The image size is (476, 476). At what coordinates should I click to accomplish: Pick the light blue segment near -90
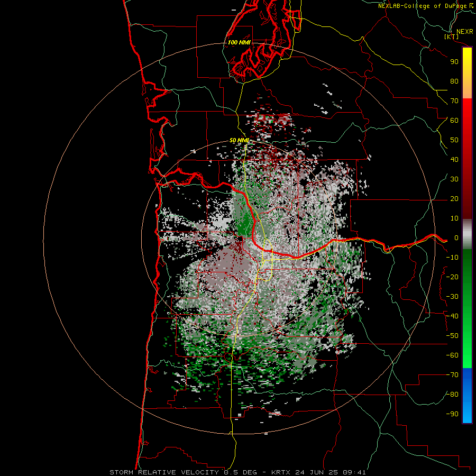467,413
